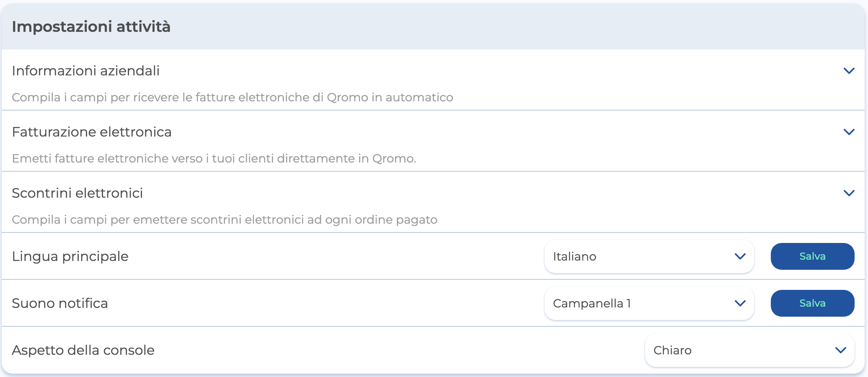Click the Impostazioni attività header
The height and width of the screenshot is (377, 868).
point(91,26)
